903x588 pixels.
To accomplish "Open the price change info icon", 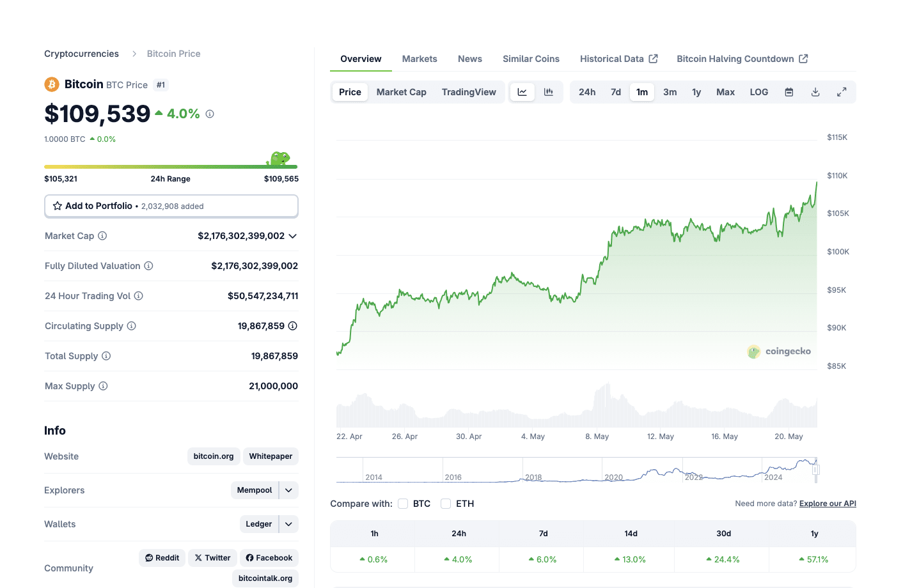I will (210, 114).
